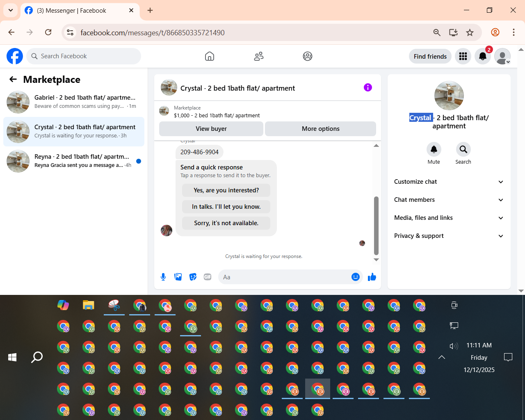Screen dimensions: 525x420
Task: Select the Messenger | Facebook browser tab
Action: pyautogui.click(x=80, y=11)
